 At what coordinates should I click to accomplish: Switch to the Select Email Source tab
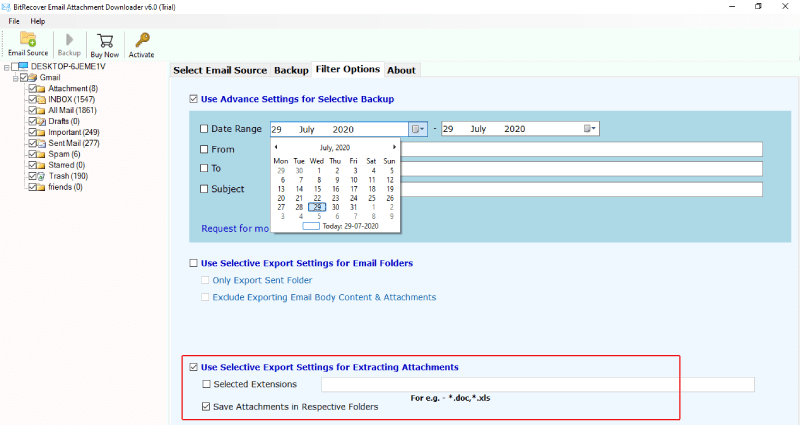coord(220,70)
